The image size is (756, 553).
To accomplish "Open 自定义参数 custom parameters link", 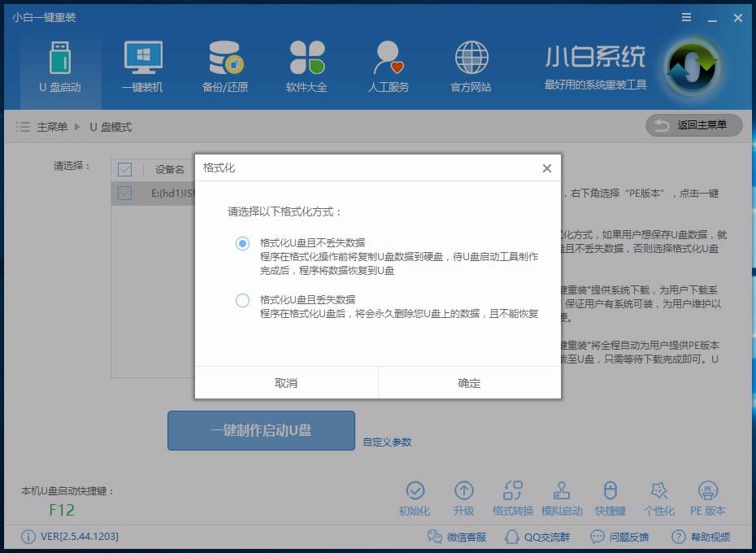I will point(389,442).
